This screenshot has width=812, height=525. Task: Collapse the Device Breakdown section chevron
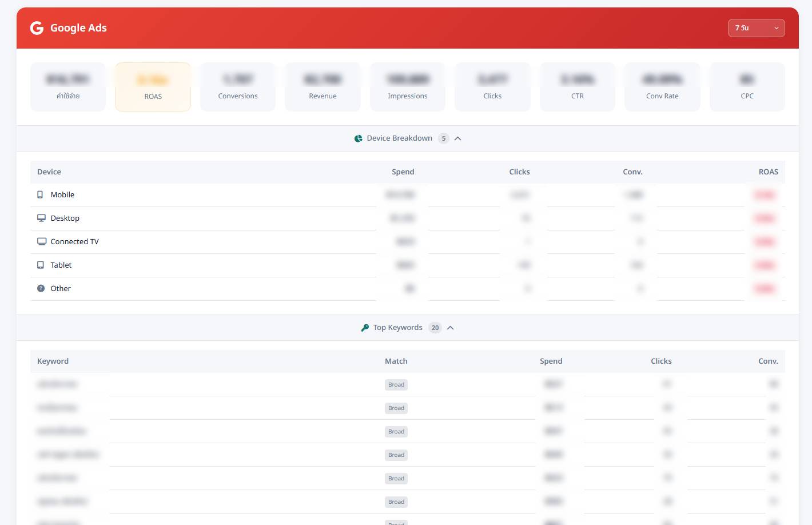tap(457, 138)
